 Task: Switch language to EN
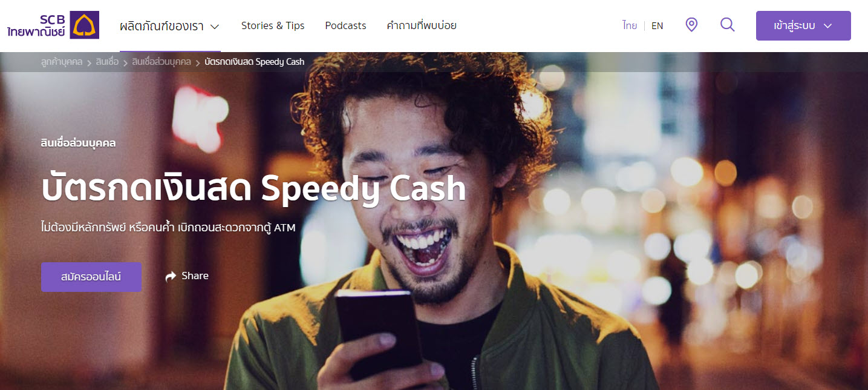point(657,26)
